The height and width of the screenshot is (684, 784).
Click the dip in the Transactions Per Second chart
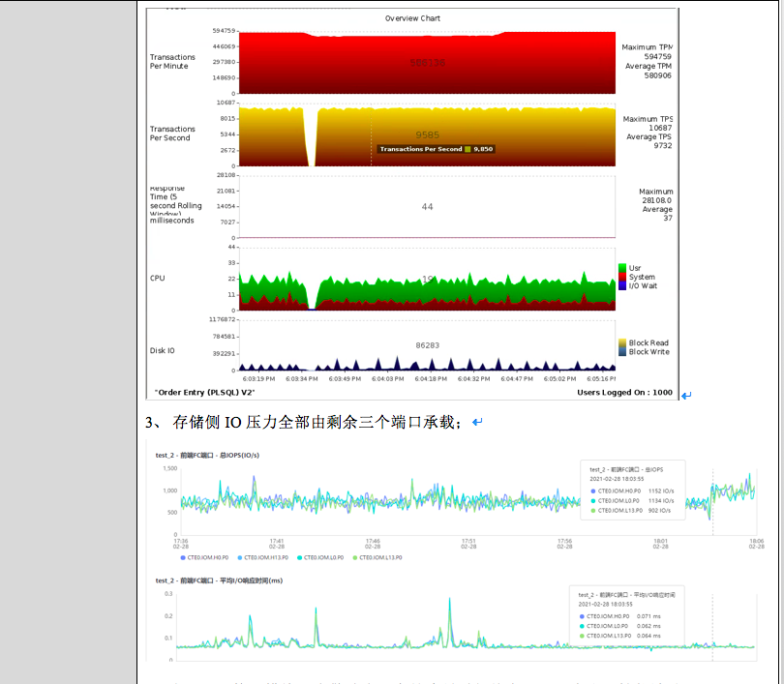click(x=311, y=137)
